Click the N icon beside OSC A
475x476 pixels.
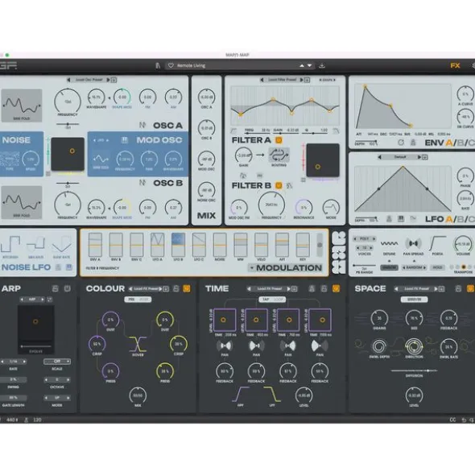tap(142, 125)
